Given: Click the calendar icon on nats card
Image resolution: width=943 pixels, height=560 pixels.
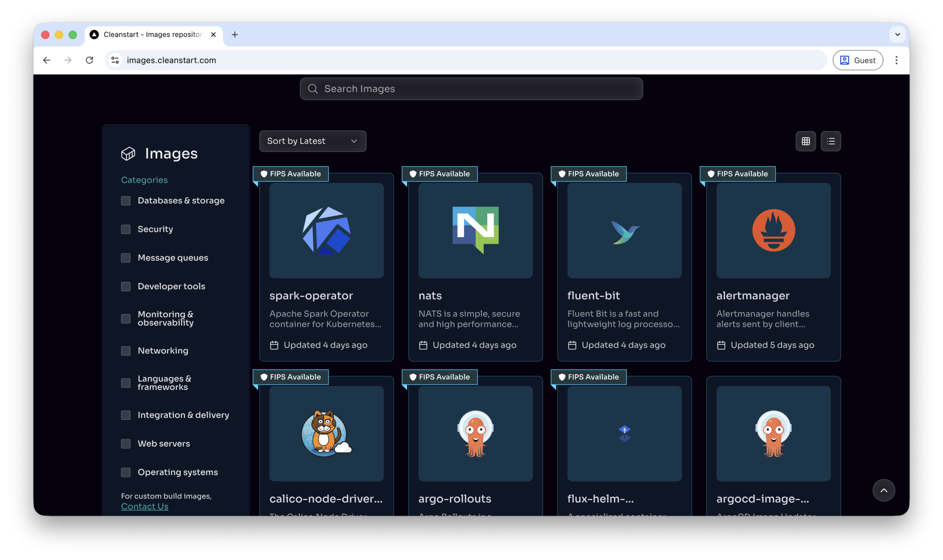Looking at the screenshot, I should [423, 345].
